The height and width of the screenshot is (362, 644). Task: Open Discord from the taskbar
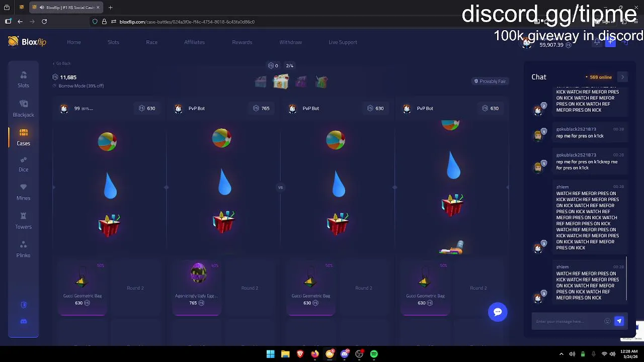tap(344, 354)
